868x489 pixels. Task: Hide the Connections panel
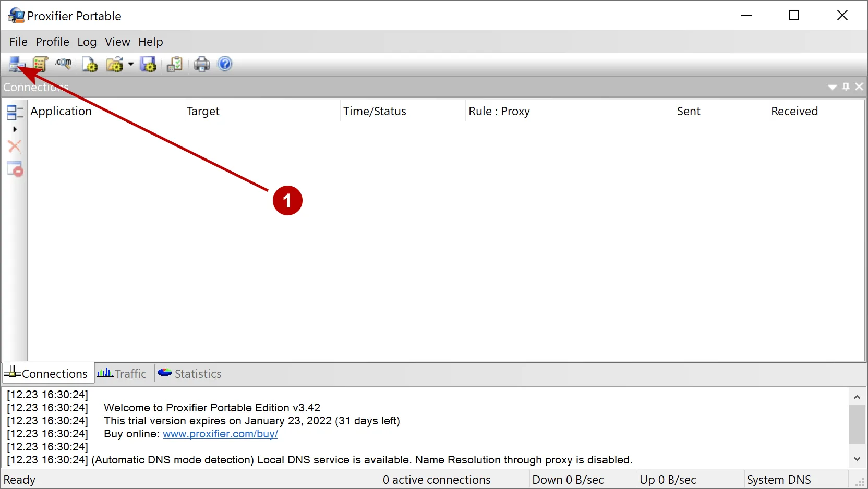point(859,87)
